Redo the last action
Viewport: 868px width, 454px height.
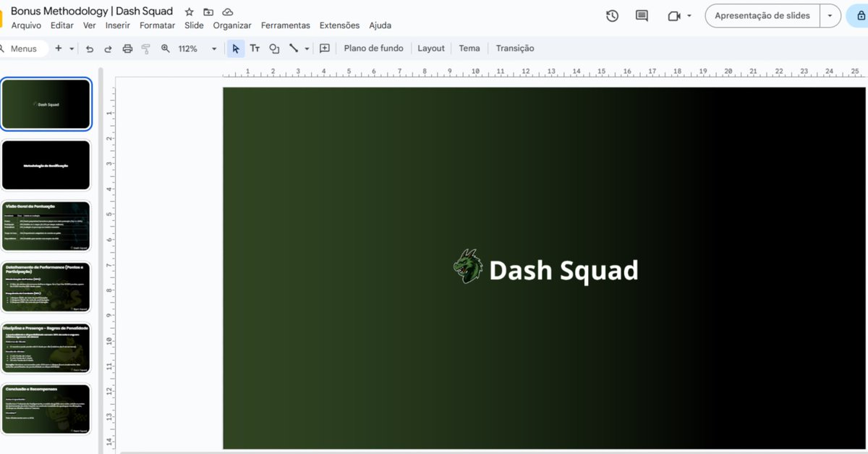(107, 48)
